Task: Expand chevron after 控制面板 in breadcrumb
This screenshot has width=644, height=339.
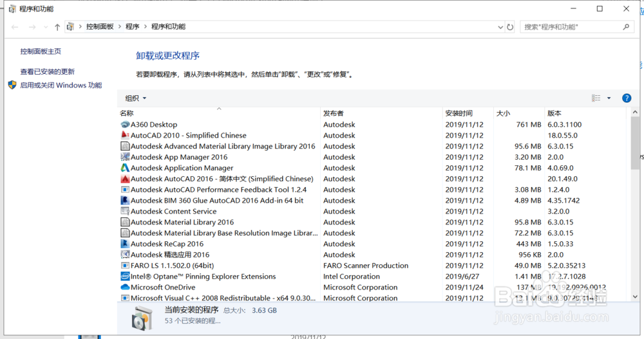Action: 120,26
